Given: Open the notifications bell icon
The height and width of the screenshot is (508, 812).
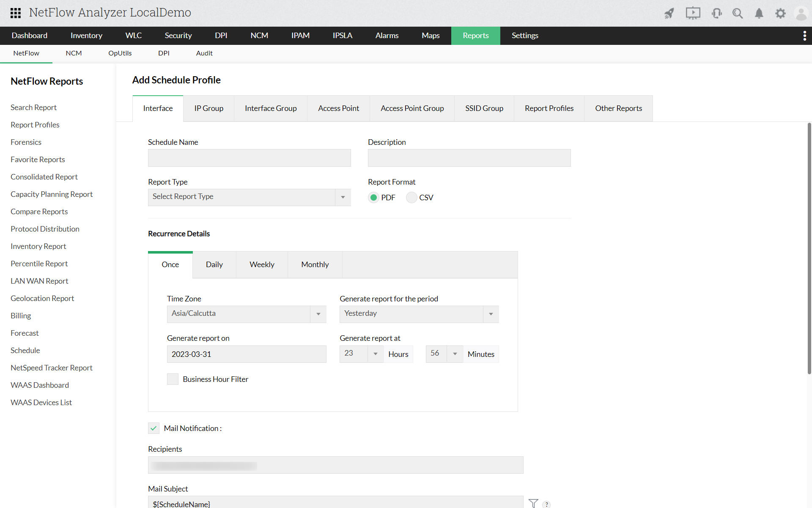Looking at the screenshot, I should 759,14.
